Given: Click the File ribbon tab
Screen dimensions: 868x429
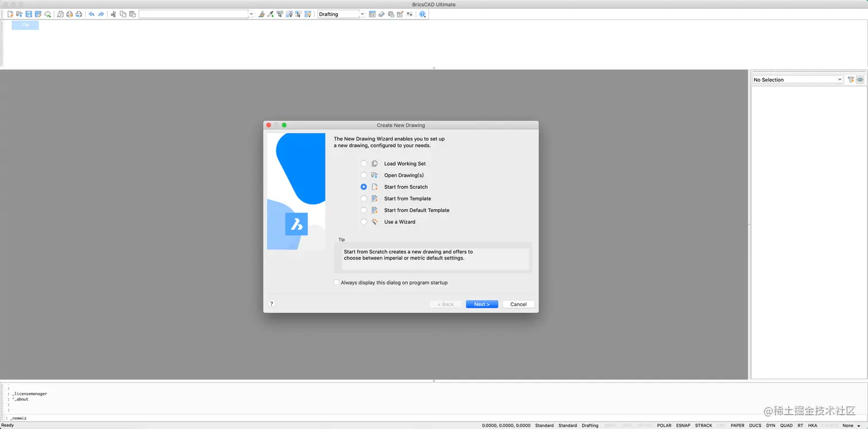Looking at the screenshot, I should click(x=25, y=25).
